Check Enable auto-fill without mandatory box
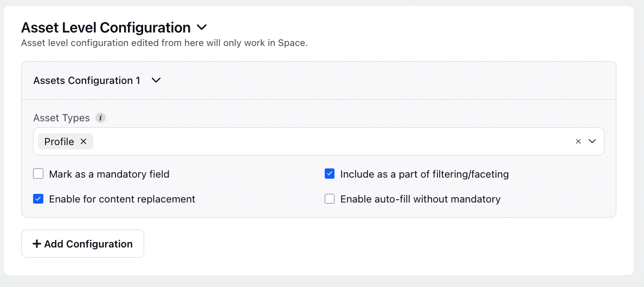This screenshot has height=287, width=644. tap(330, 199)
